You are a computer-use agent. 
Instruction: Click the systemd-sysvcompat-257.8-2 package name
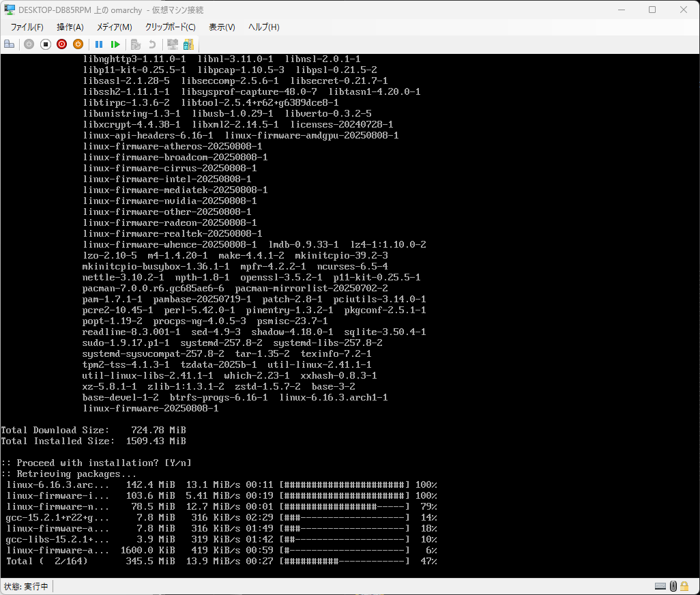153,354
